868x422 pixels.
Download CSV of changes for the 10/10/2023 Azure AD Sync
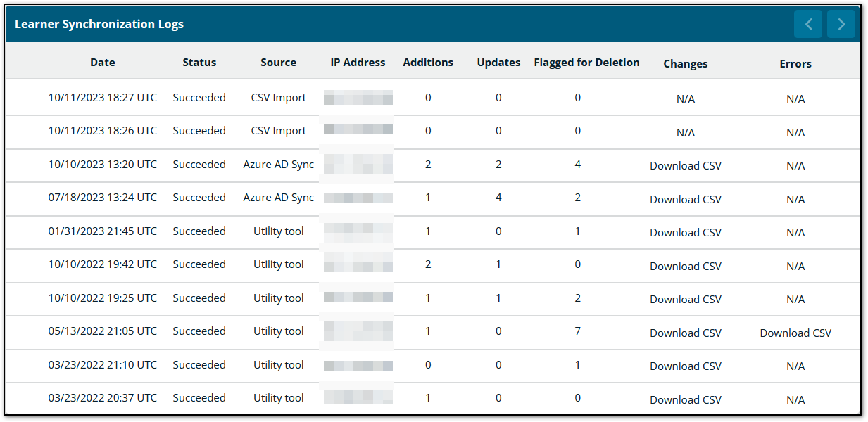click(x=685, y=165)
